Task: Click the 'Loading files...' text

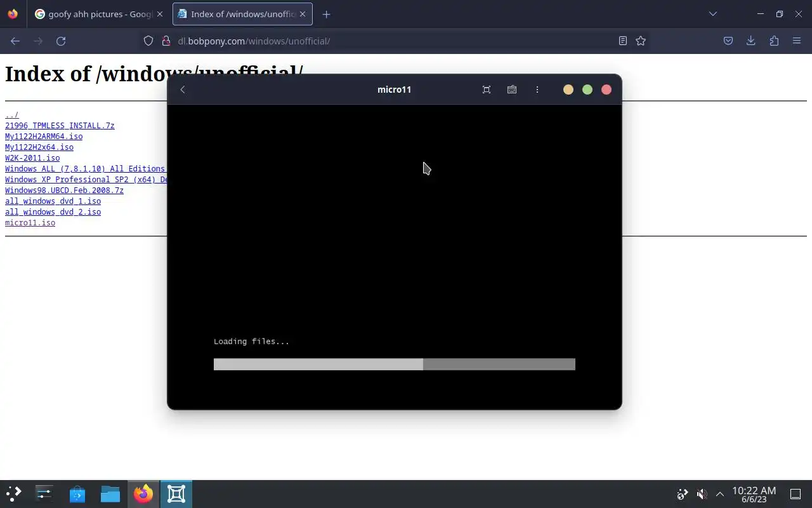Action: [x=251, y=342]
